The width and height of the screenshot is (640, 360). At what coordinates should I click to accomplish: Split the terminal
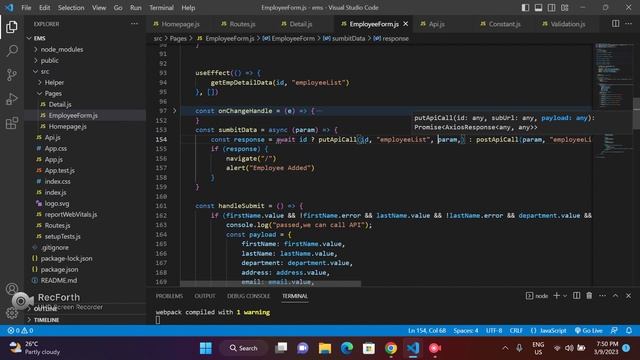576,296
